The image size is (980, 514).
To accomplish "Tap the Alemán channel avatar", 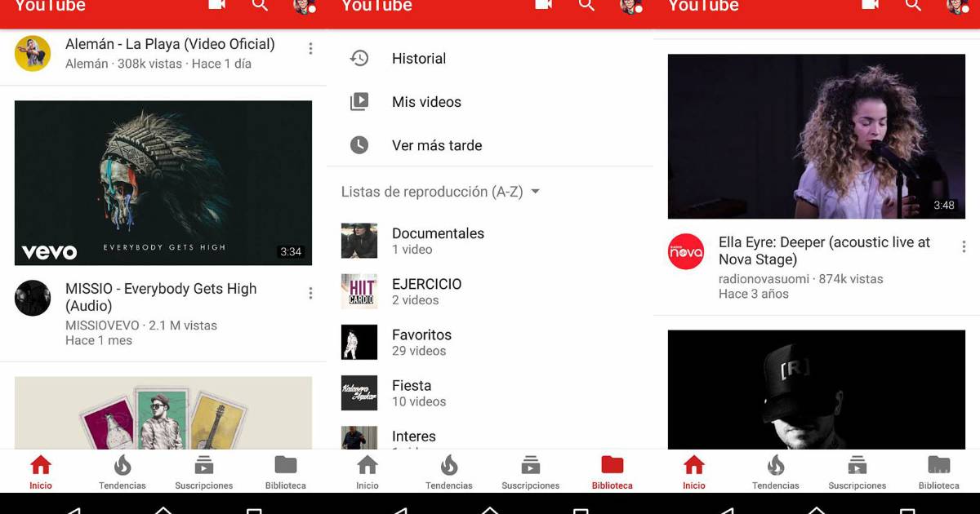I will coord(33,54).
